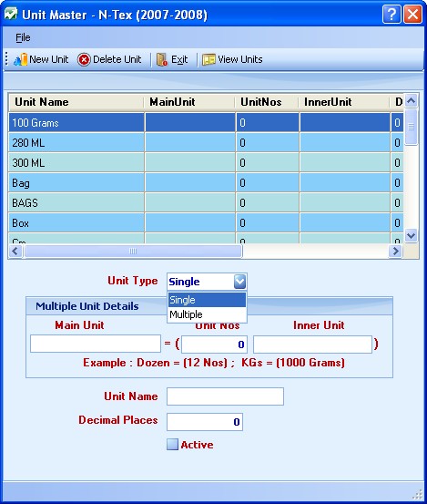The image size is (427, 504).
Task: Click the grid scroll up arrow
Action: pyautogui.click(x=411, y=101)
